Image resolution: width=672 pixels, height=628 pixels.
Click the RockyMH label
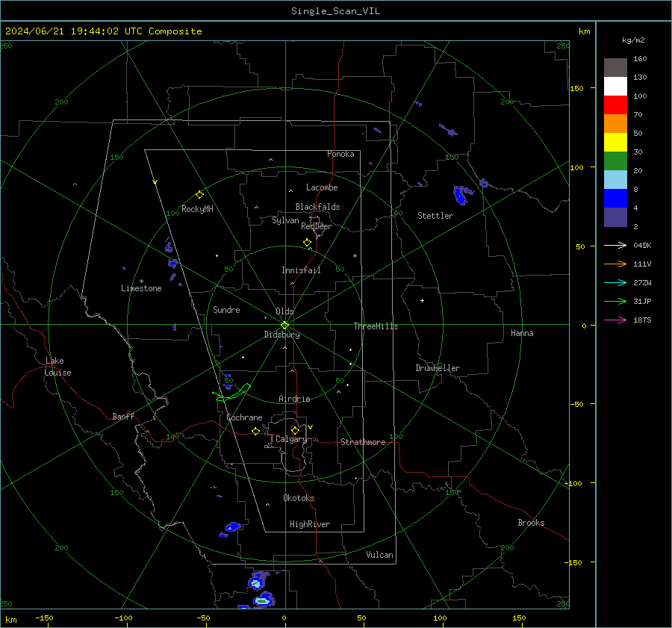pyautogui.click(x=197, y=209)
